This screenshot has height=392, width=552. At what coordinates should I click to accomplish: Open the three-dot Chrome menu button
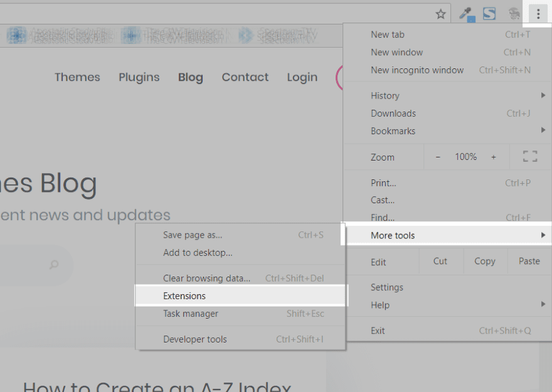538,14
